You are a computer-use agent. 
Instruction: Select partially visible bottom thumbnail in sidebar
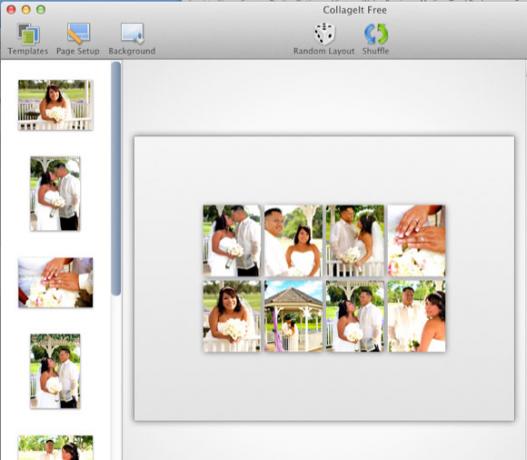tap(55, 448)
